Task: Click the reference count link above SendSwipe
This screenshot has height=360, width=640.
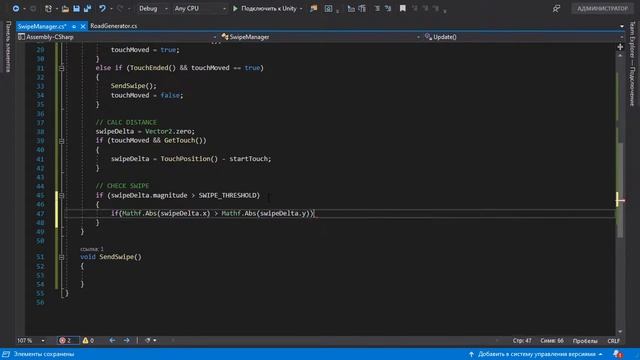Action: (x=92, y=249)
